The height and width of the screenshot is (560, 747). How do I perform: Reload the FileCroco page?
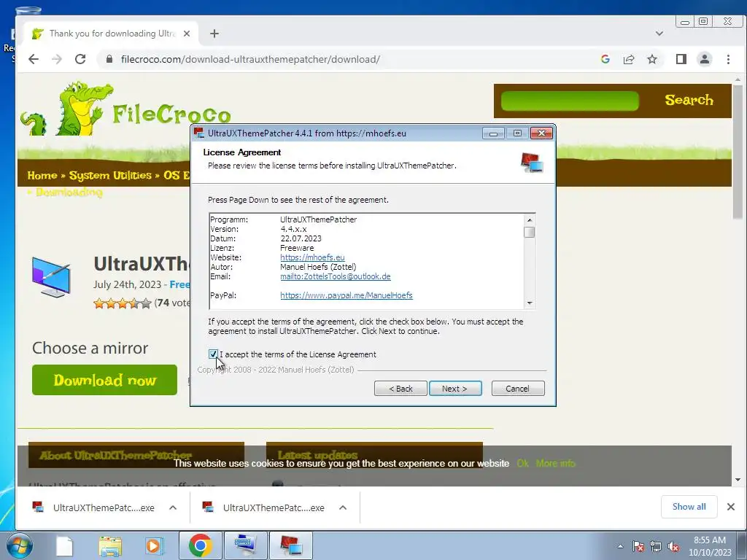80,59
